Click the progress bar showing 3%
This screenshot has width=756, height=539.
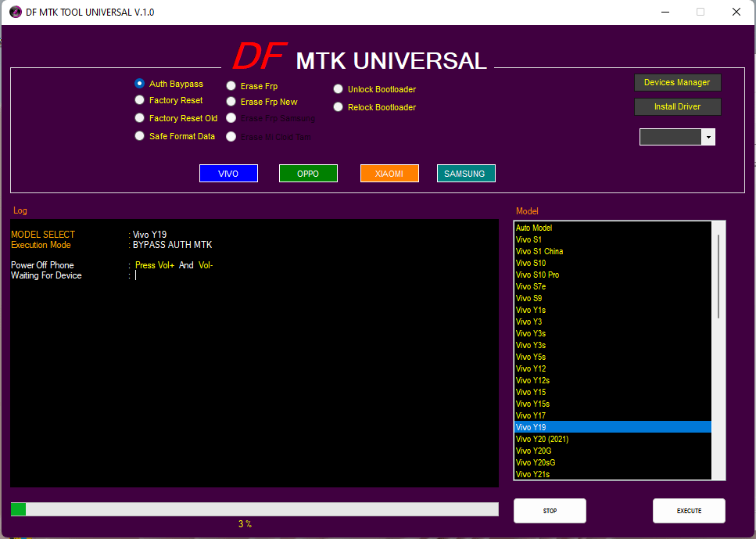[253, 509]
